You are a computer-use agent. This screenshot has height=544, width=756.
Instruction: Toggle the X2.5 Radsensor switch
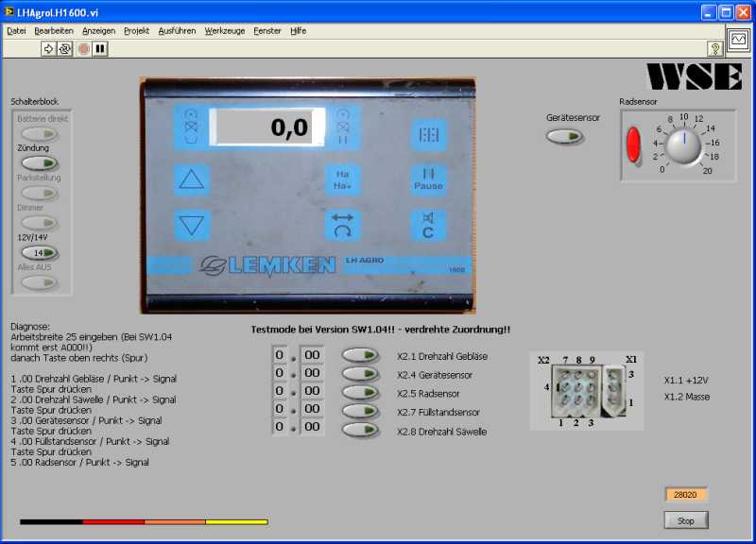(x=360, y=392)
